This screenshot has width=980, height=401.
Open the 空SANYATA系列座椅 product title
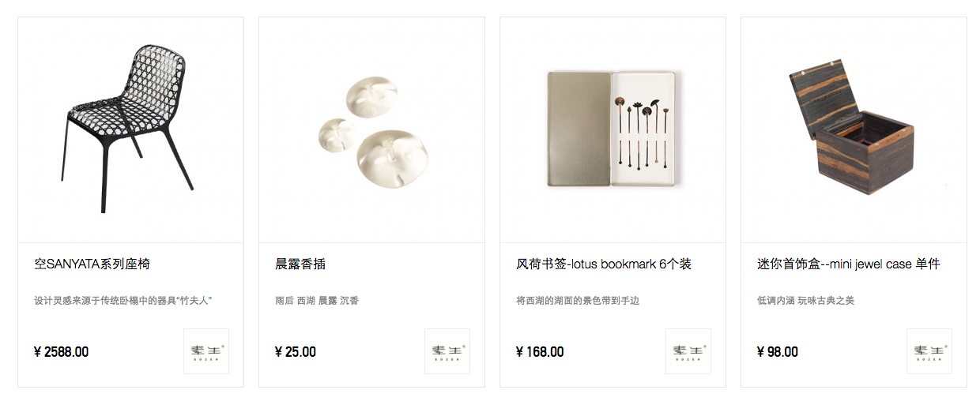coord(92,264)
